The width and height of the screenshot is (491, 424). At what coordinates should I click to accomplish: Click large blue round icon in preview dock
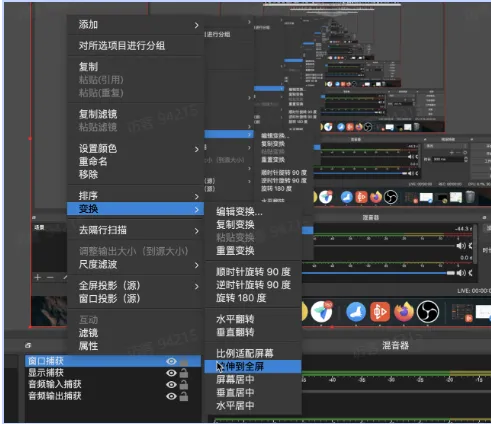point(356,312)
